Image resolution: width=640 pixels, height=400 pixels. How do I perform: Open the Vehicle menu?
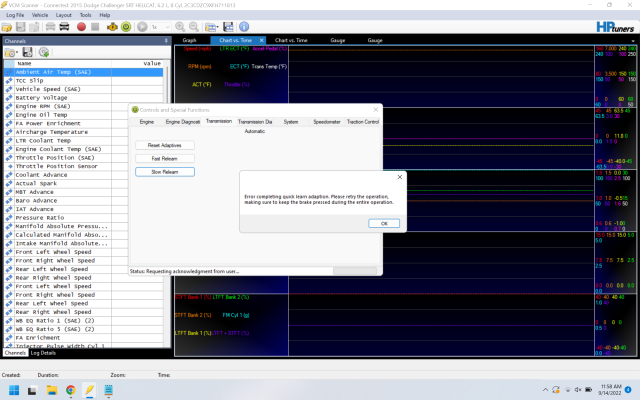click(x=40, y=16)
